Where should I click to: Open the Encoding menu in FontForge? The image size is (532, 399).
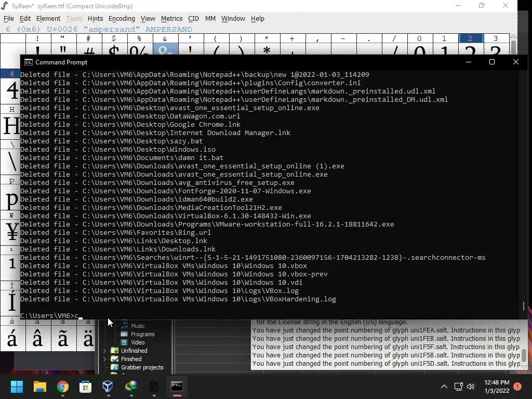122,19
